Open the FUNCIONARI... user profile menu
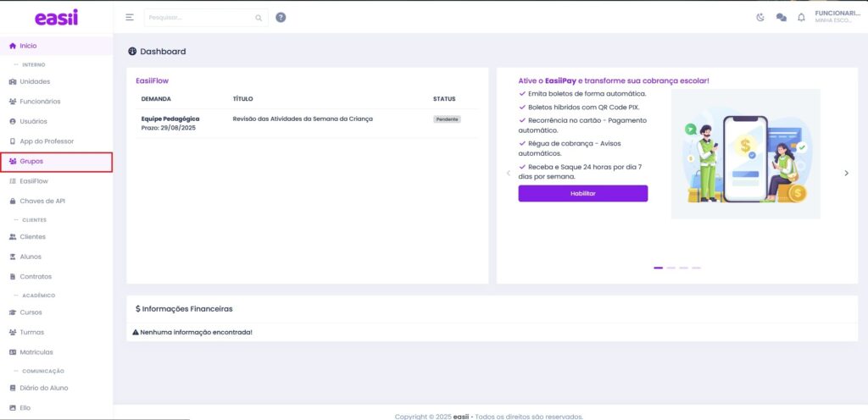The height and width of the screenshot is (420, 868). (837, 17)
